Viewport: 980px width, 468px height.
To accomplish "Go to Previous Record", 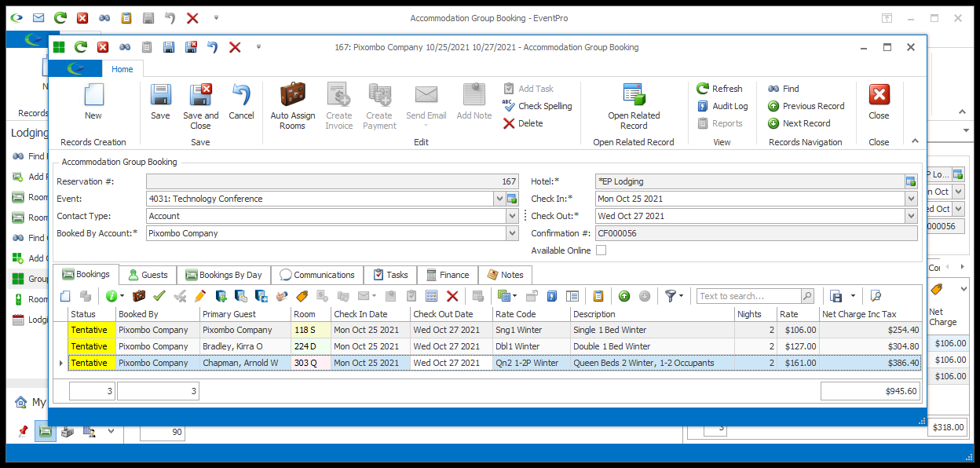I will pyautogui.click(x=806, y=106).
